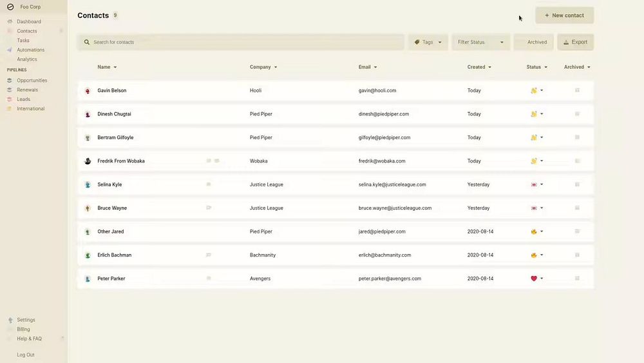Open status dropdown arrow for Dinesh Chugtai
The height and width of the screenshot is (363, 644).
tap(542, 114)
